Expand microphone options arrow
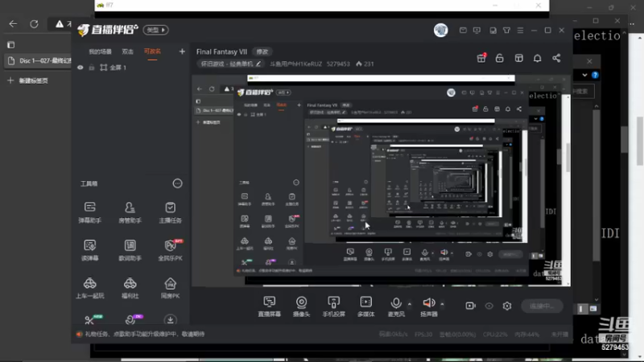The image size is (644, 362). 410,304
